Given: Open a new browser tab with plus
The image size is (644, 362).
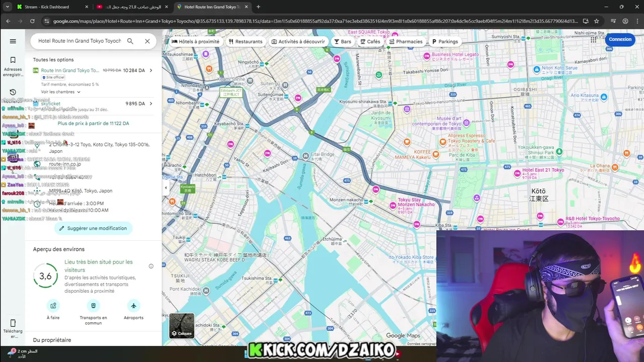Looking at the screenshot, I should [259, 7].
